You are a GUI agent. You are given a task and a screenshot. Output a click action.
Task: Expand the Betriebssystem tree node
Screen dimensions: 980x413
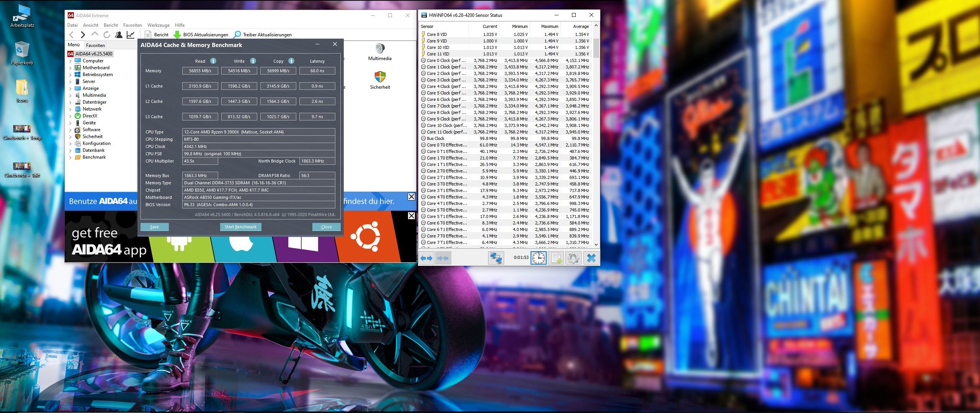(x=70, y=75)
